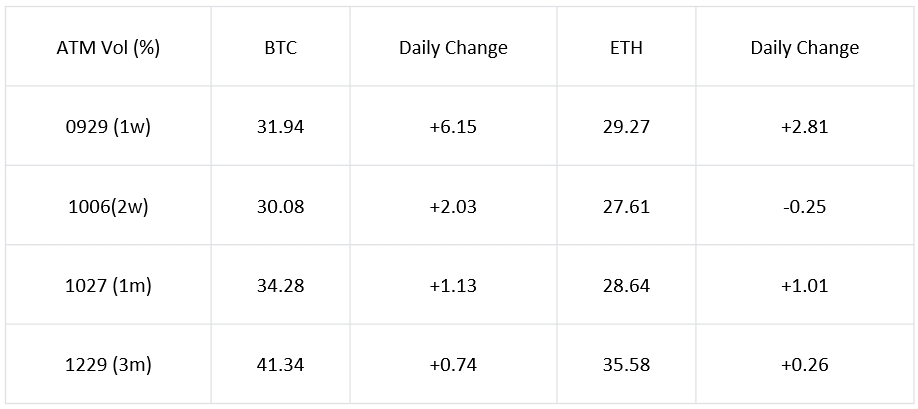The width and height of the screenshot is (918, 409).
Task: Select the BTC column header
Action: click(x=280, y=47)
